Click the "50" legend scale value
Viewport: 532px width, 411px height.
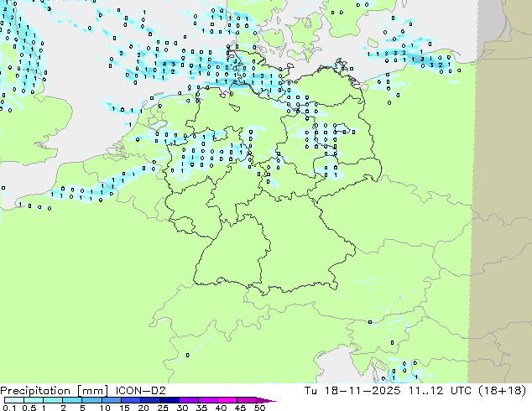click(259, 408)
